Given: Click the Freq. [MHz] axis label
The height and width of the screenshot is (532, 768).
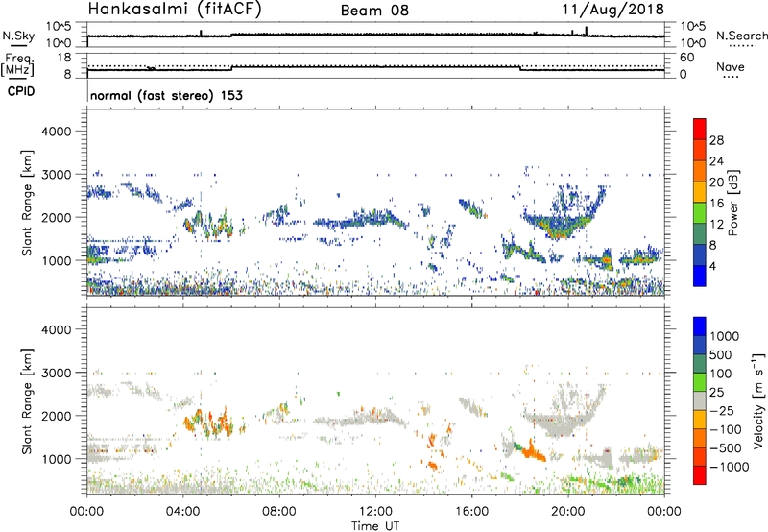Looking at the screenshot, I should [x=18, y=65].
